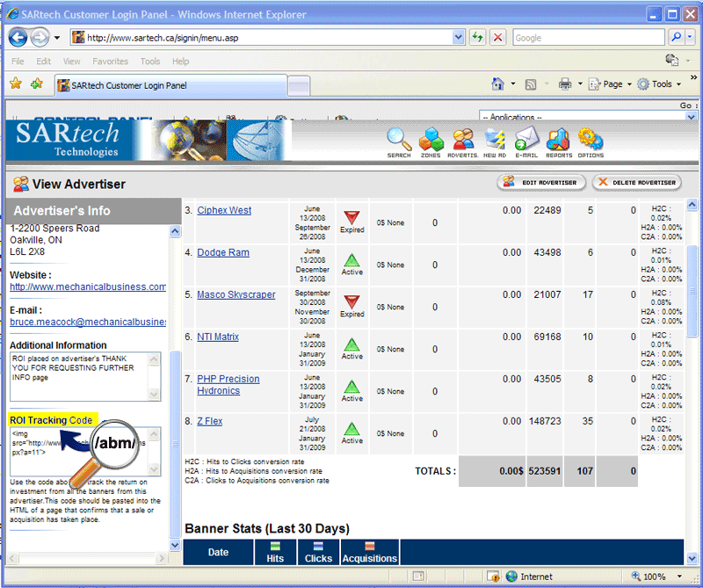Click in the Google search box
Image resolution: width=703 pixels, height=588 pixels.
click(588, 38)
